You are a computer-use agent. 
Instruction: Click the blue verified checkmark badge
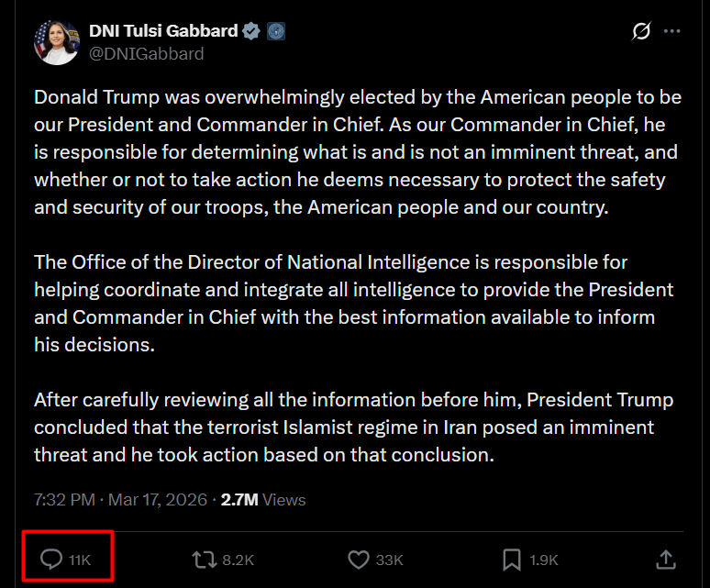click(x=252, y=31)
